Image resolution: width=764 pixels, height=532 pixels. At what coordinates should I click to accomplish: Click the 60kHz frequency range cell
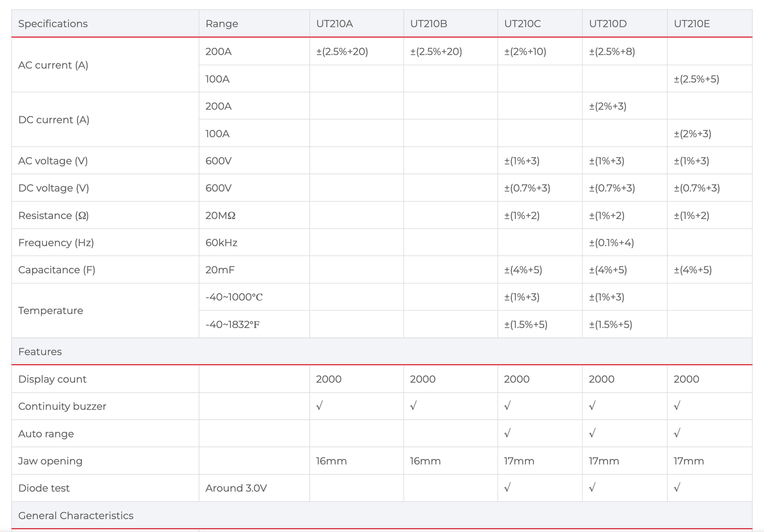221,243
